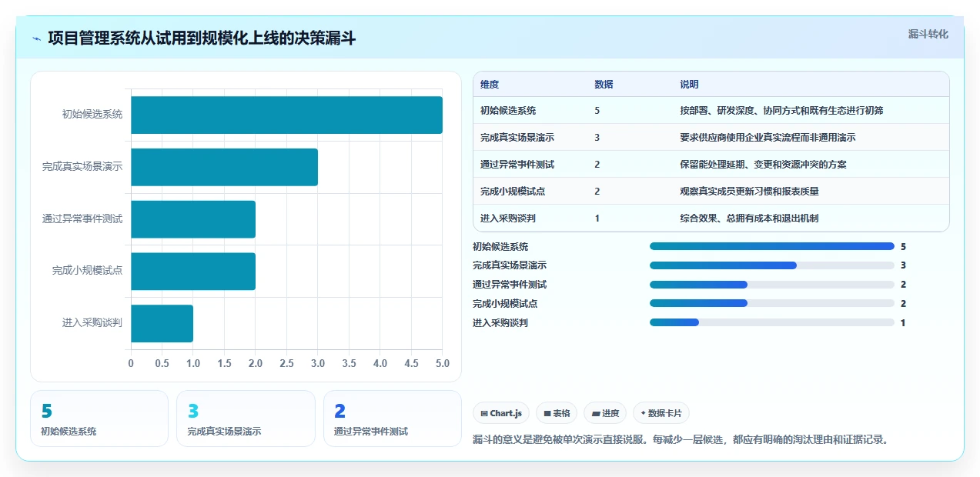Open the data card showing 3 完成真实场景演示
Viewport: 980px width, 477px height.
[246, 419]
